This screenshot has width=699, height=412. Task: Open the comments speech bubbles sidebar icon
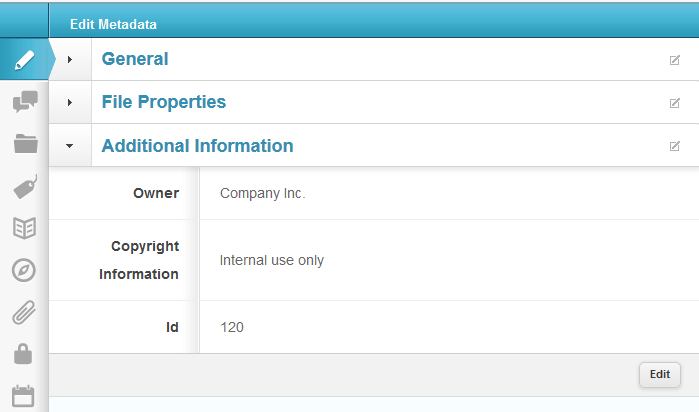click(25, 102)
